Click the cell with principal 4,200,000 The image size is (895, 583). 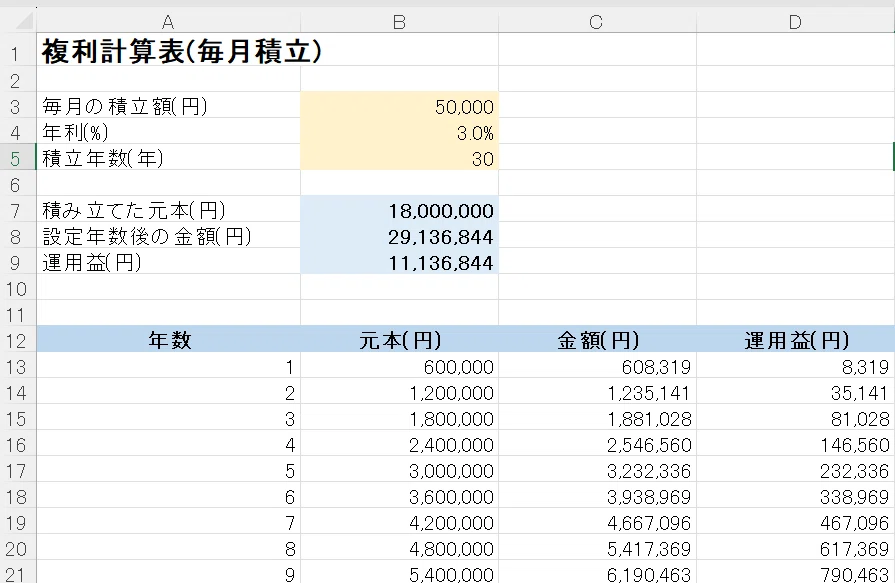pyautogui.click(x=399, y=521)
